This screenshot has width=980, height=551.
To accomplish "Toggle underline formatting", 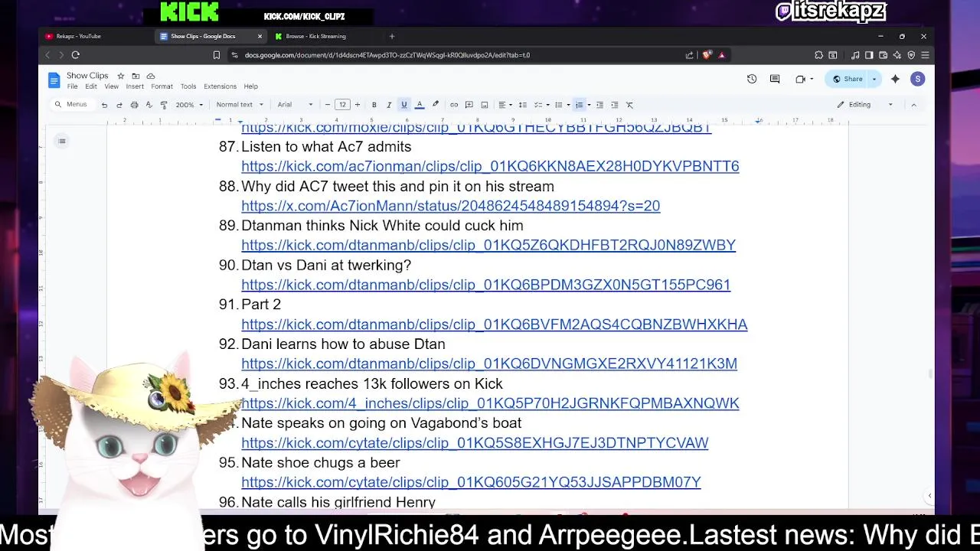I will click(x=404, y=105).
